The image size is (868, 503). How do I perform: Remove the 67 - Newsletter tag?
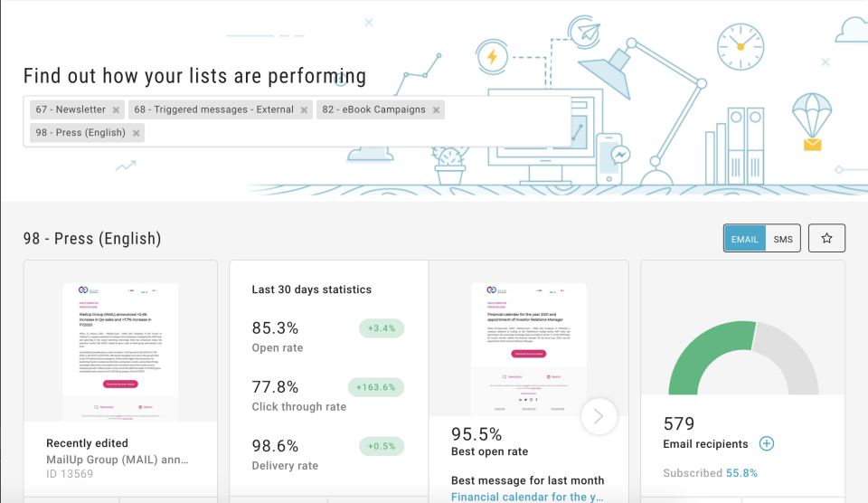pyautogui.click(x=116, y=110)
